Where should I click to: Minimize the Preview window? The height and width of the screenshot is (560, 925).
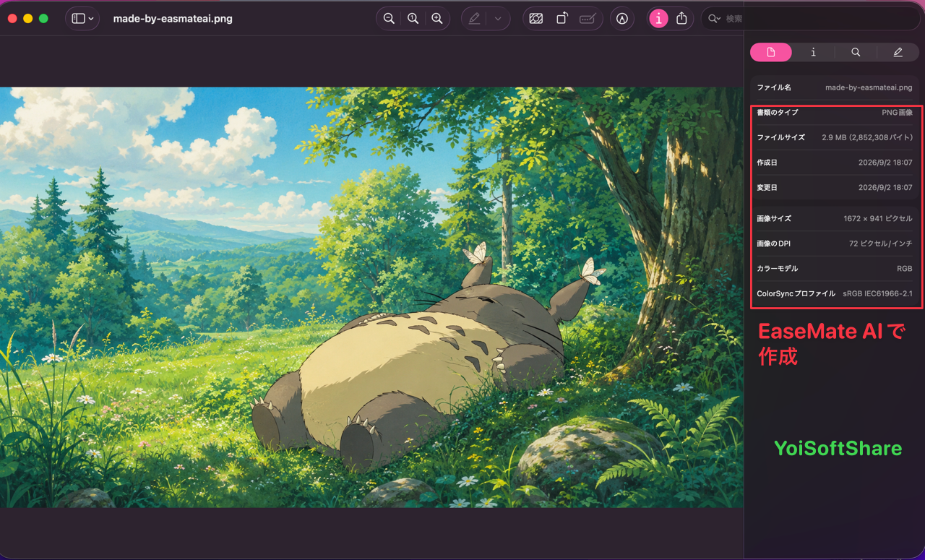27,19
